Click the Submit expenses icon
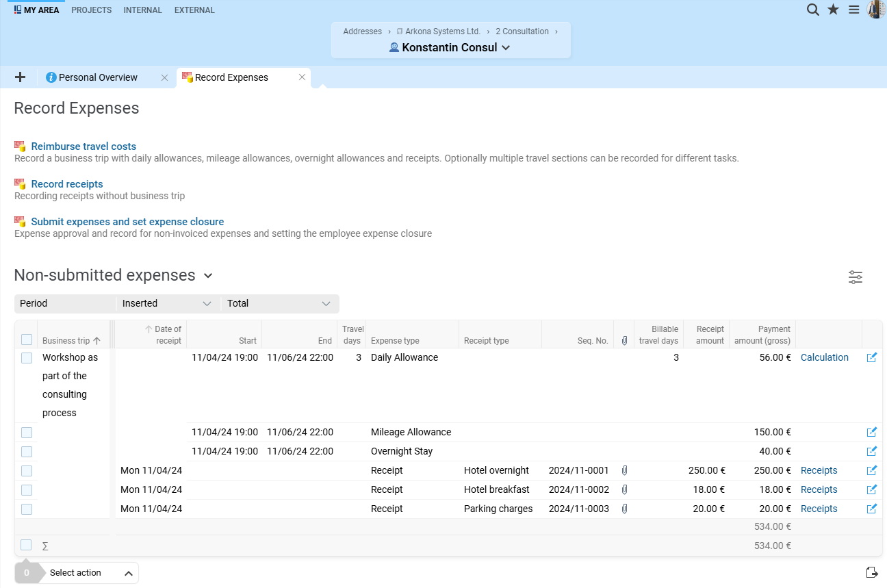 click(x=20, y=221)
